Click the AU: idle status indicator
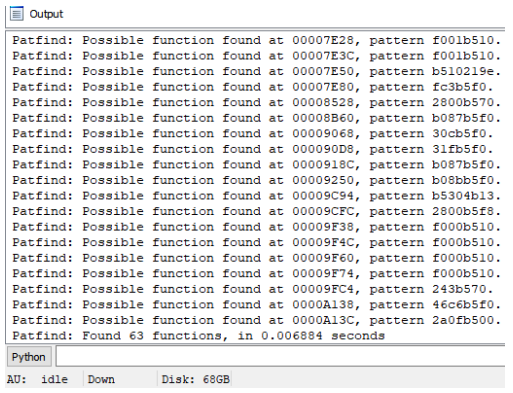Screen dimensions: 513x393 click(x=37, y=379)
